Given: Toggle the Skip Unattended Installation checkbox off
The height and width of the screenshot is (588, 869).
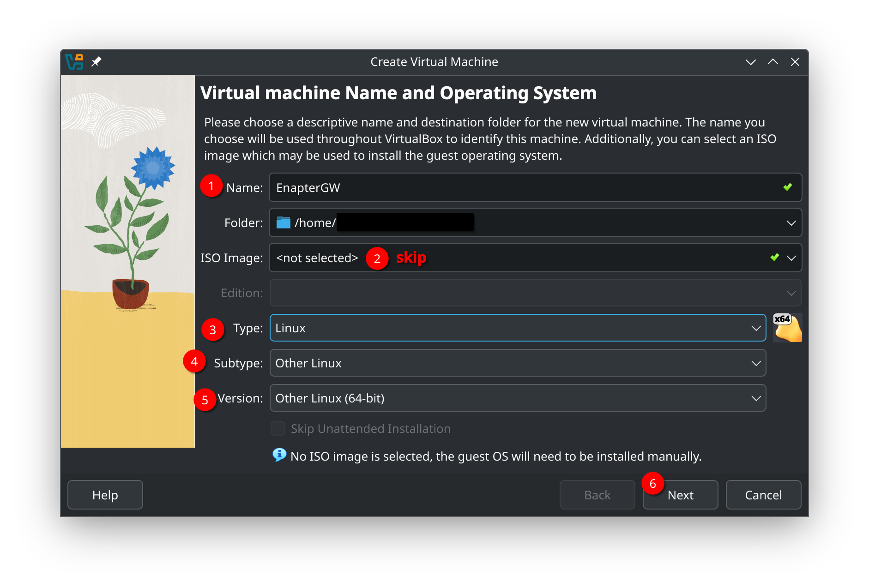Looking at the screenshot, I should 278,428.
